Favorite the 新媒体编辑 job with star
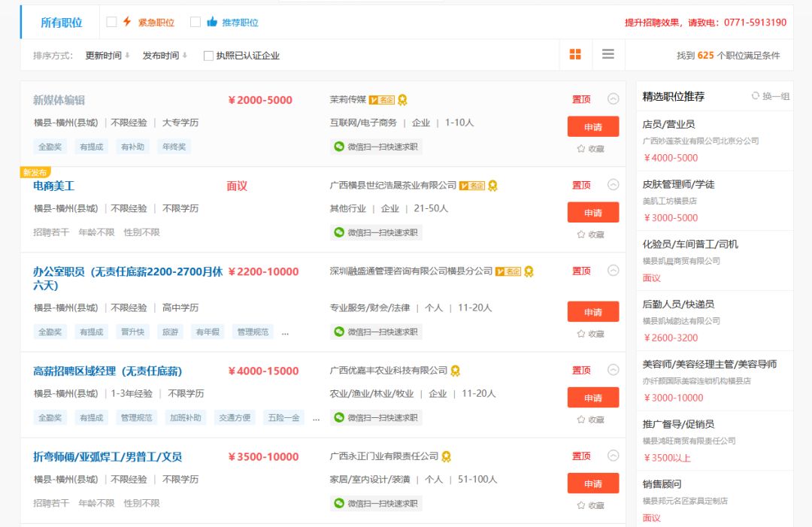 [581, 149]
